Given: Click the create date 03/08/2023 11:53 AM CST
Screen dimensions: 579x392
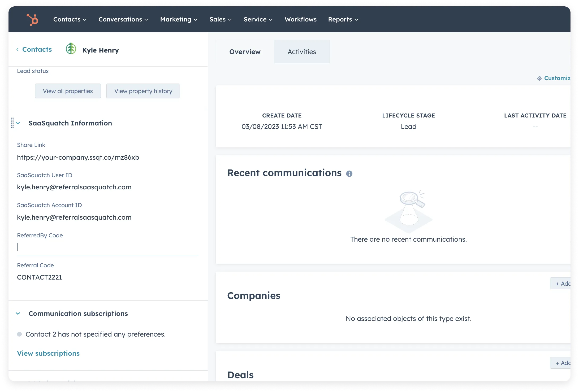Looking at the screenshot, I should (x=282, y=127).
